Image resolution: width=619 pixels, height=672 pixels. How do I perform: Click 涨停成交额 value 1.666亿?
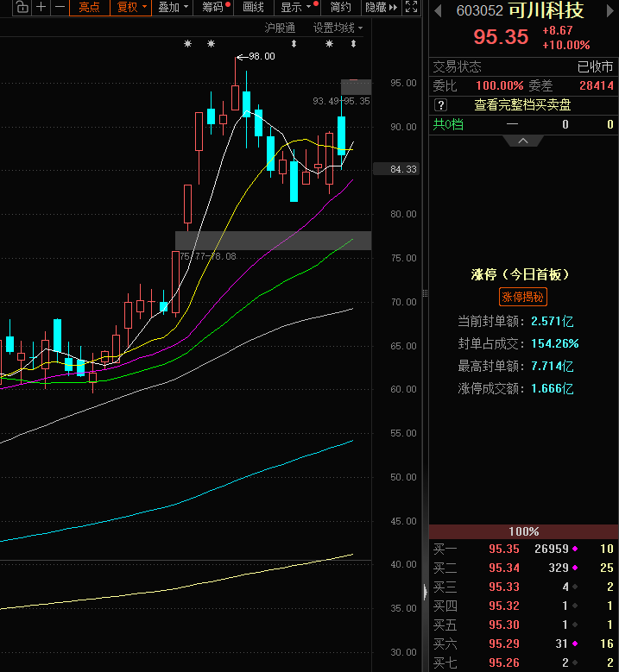point(552,389)
